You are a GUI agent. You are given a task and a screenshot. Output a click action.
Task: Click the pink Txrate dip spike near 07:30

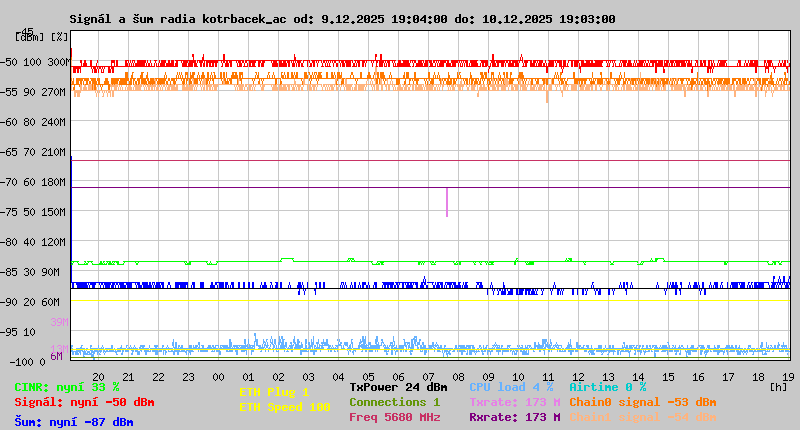coord(447,203)
